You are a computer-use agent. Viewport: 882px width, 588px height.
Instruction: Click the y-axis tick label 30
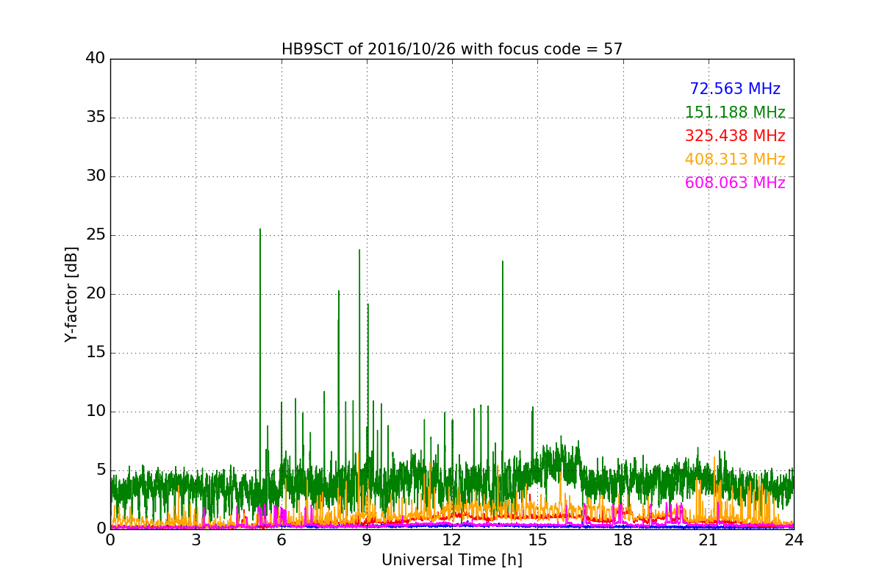(x=96, y=176)
